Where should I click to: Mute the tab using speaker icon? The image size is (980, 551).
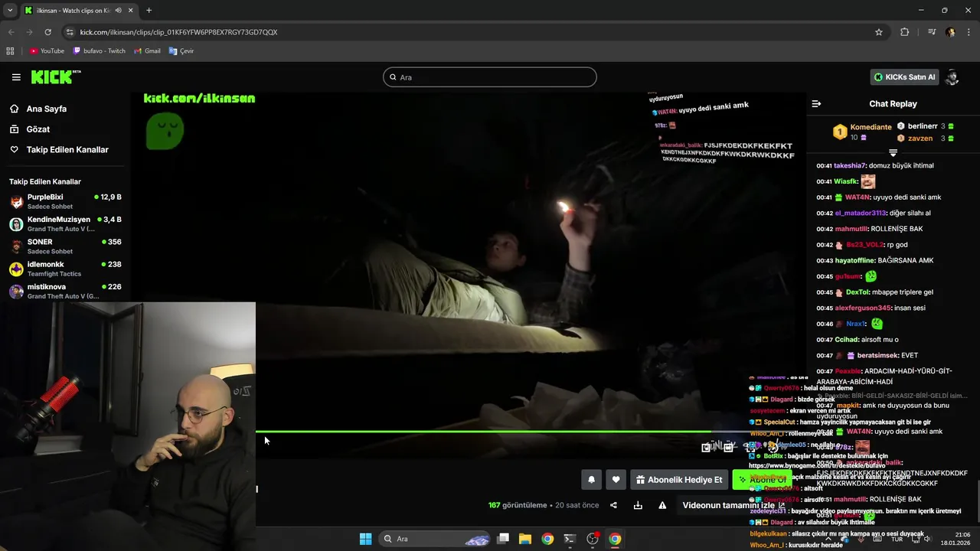(x=118, y=10)
